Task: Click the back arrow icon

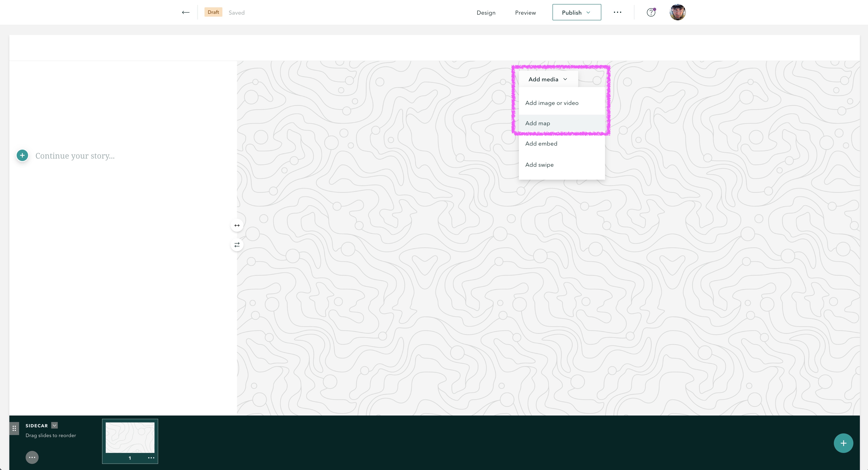Action: pyautogui.click(x=185, y=12)
